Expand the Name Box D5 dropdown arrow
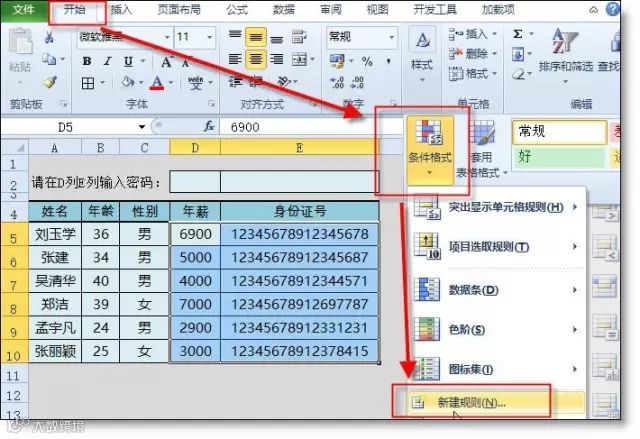640x439 pixels. point(142,127)
